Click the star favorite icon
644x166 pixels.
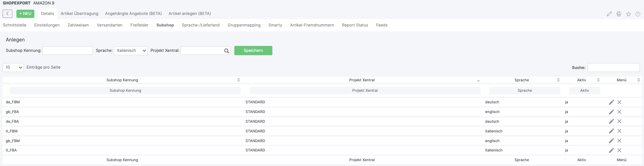(628, 14)
